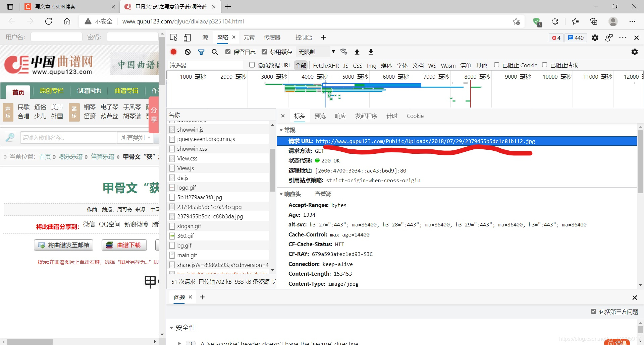Click the 用户名 input field
Screen dimensions: 644x345
pyautogui.click(x=56, y=37)
